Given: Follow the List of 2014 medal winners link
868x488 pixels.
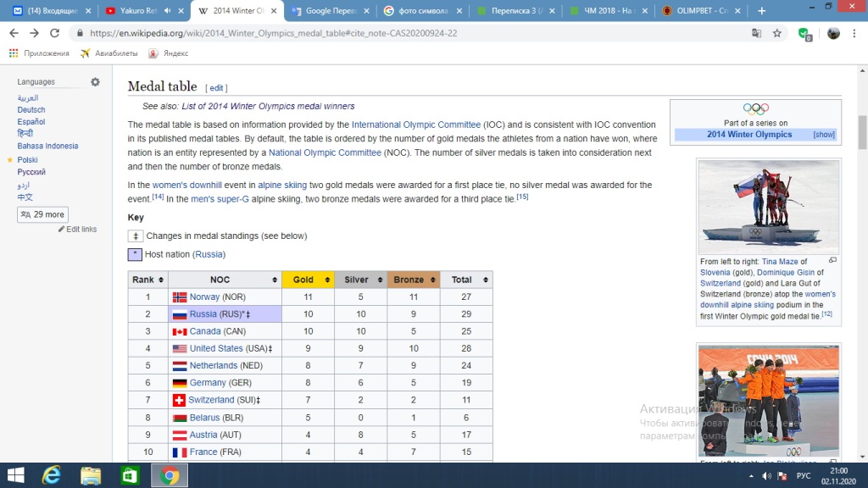Looking at the screenshot, I should point(268,106).
